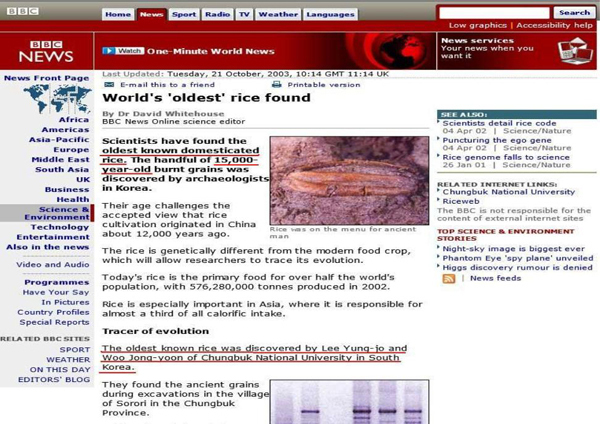Screen dimensions: 600x424
Task: Open the Printable version link
Action: coord(324,85)
